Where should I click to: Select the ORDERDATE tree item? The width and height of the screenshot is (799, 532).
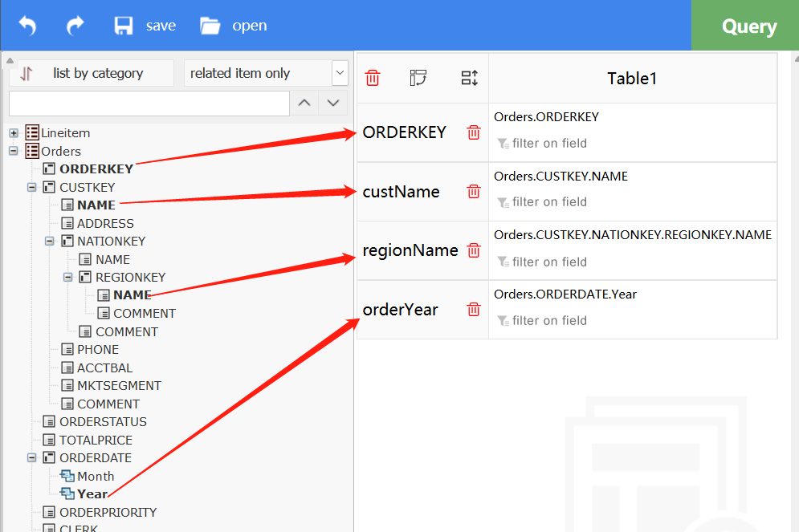coord(96,457)
